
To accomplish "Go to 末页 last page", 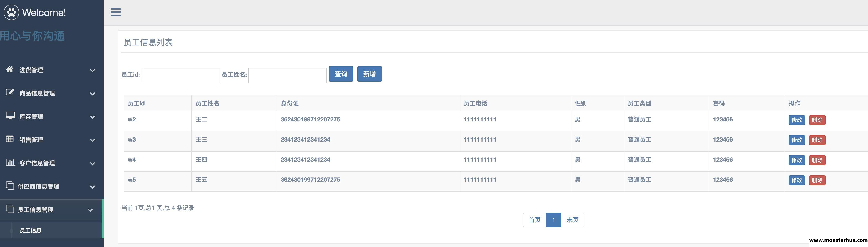I will [573, 220].
